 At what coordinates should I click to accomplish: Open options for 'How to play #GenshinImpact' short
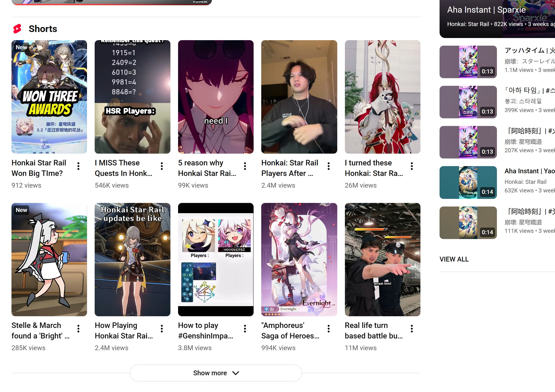(x=245, y=329)
